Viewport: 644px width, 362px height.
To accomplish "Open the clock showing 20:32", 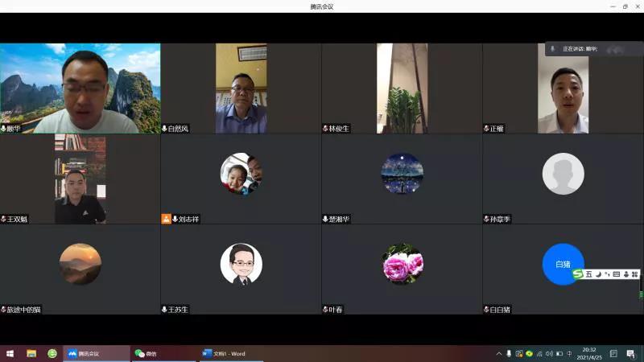I will [x=589, y=353].
